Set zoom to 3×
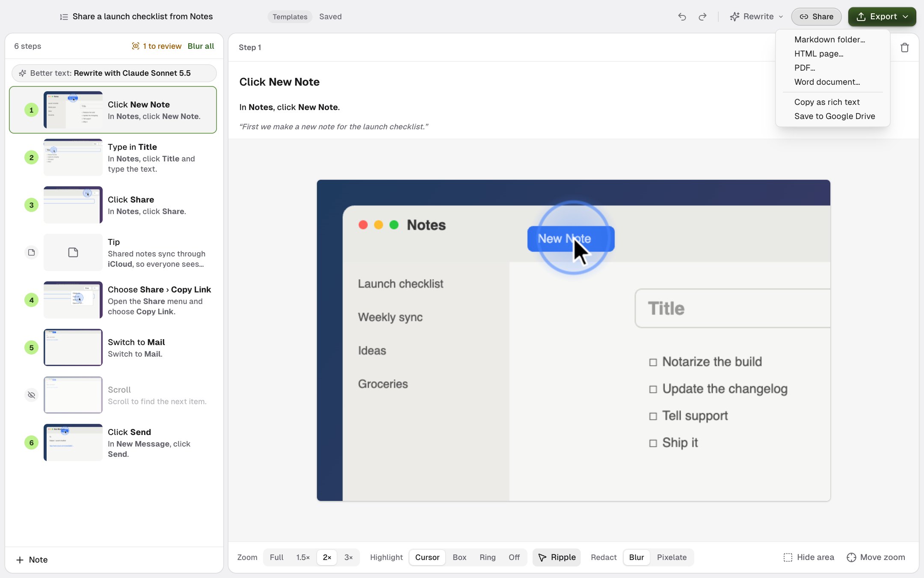924x578 pixels. tap(349, 557)
